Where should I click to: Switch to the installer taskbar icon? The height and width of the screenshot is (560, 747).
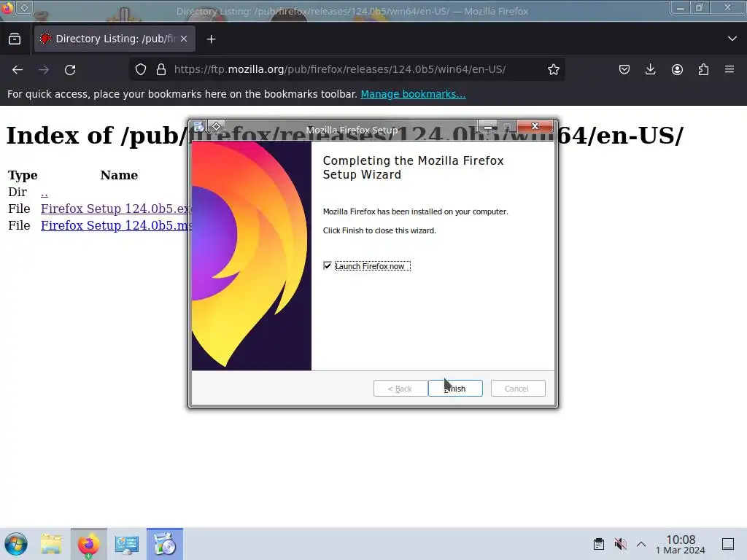tap(165, 544)
